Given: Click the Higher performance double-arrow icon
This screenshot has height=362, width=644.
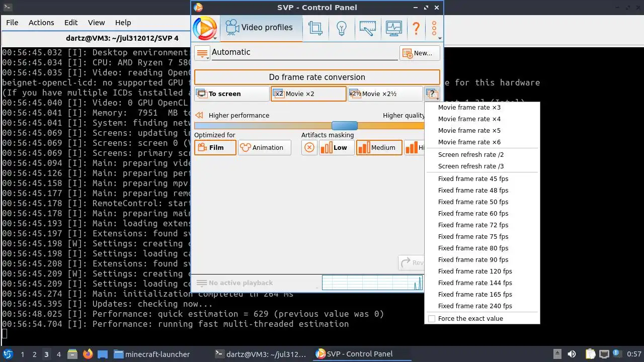Looking at the screenshot, I should [x=199, y=115].
